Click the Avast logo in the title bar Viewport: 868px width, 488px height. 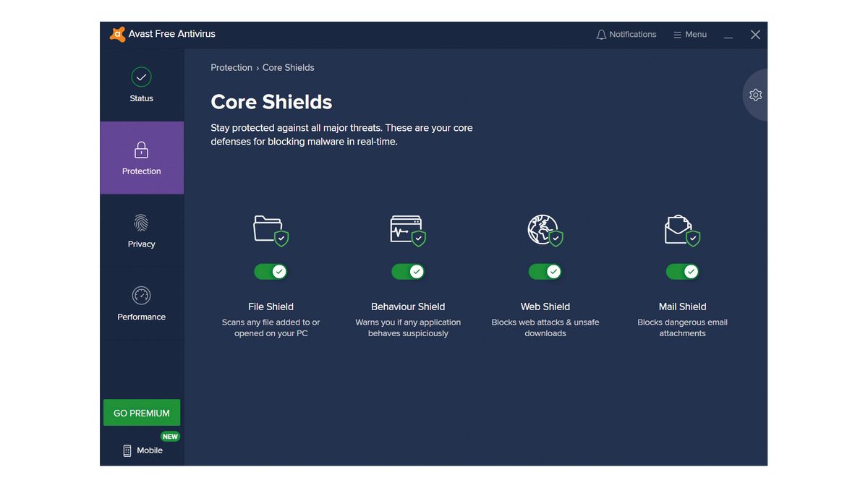pyautogui.click(x=117, y=34)
